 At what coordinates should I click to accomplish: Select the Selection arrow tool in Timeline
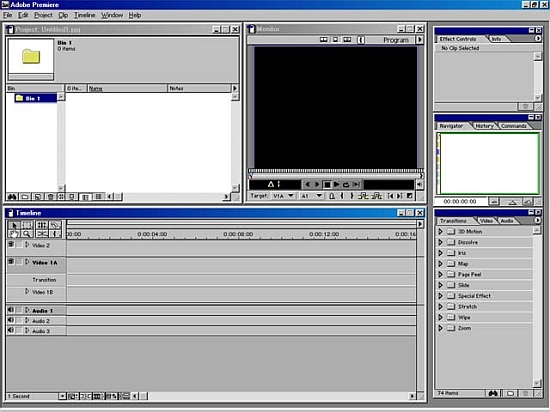(x=14, y=225)
